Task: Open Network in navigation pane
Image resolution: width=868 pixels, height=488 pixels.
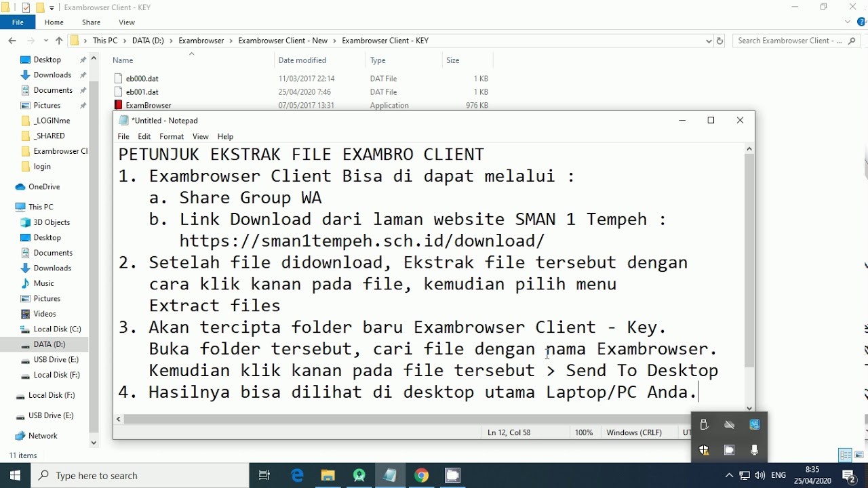Action: tap(43, 436)
